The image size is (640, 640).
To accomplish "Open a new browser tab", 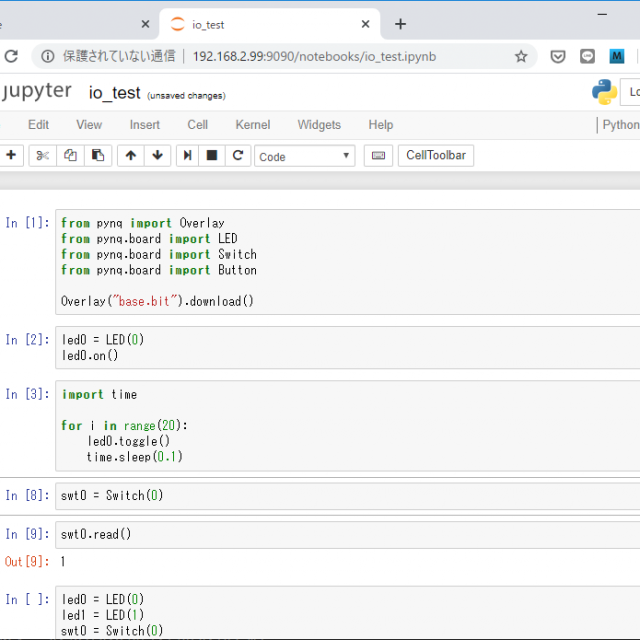I will (400, 24).
